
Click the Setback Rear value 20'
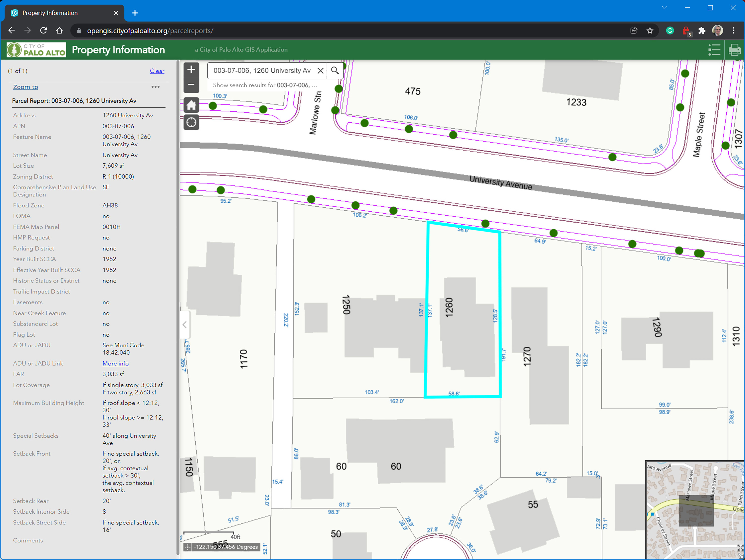[x=107, y=501]
